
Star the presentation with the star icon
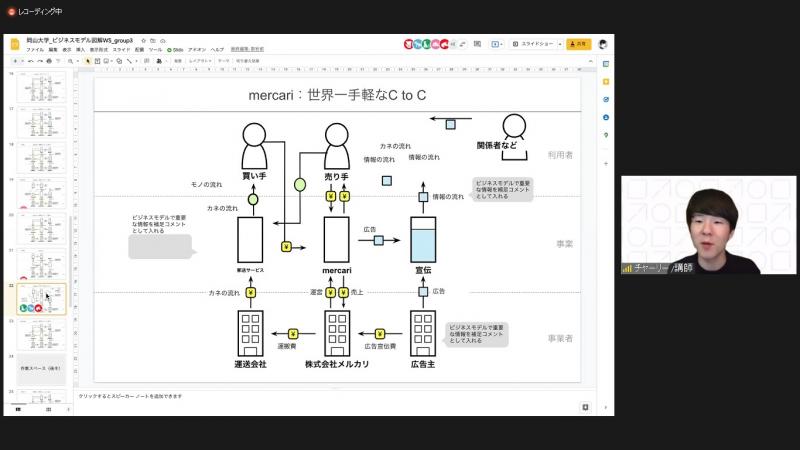(143, 40)
